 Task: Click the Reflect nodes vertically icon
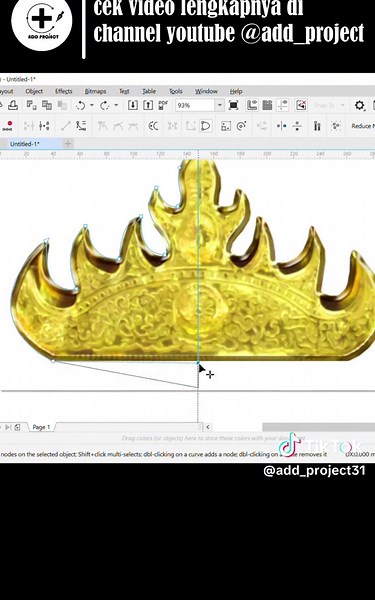click(x=297, y=126)
